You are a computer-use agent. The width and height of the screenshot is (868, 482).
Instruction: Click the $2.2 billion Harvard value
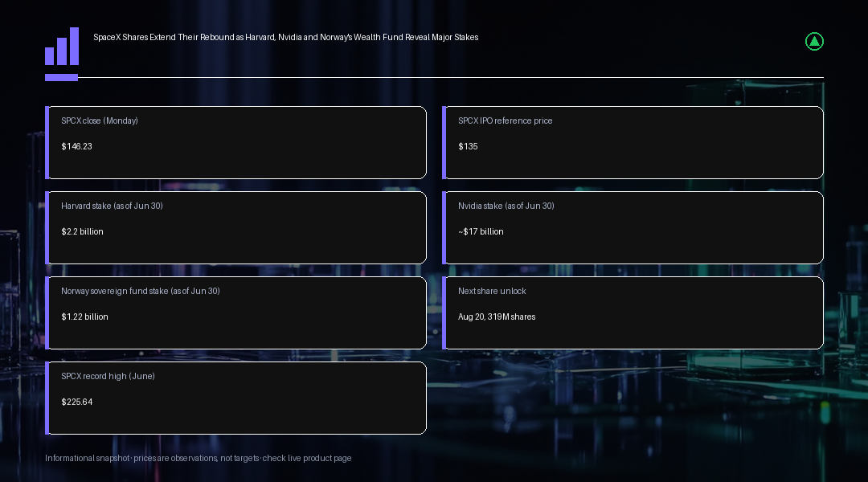[83, 232]
